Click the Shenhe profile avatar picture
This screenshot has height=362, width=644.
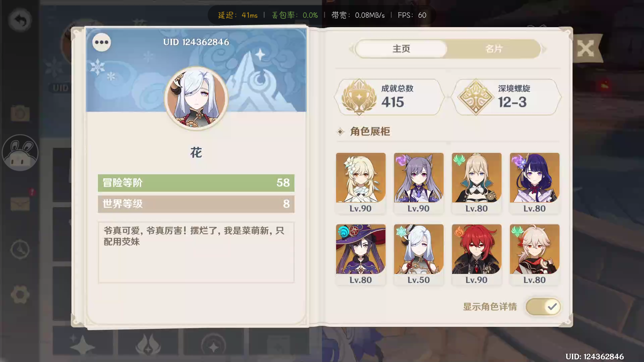coord(196,98)
